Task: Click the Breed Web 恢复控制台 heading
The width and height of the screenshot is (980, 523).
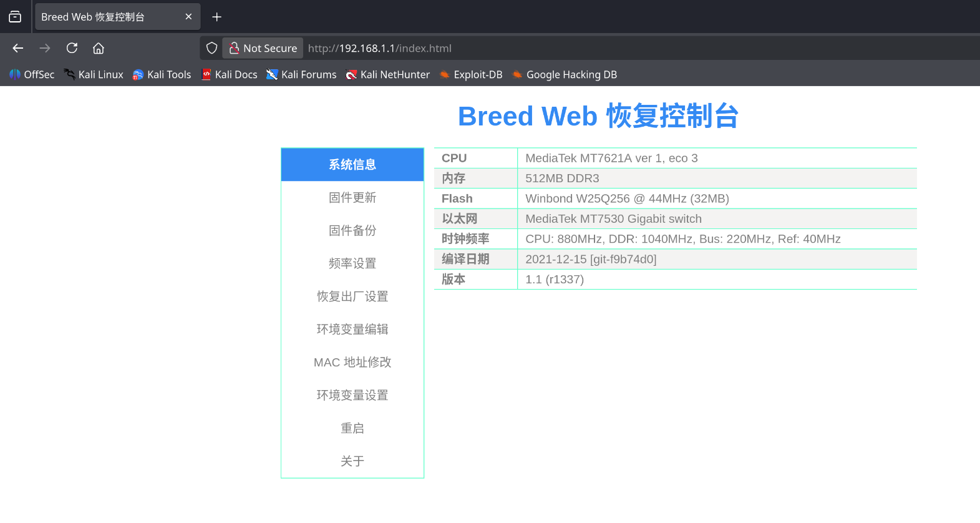Action: (598, 116)
